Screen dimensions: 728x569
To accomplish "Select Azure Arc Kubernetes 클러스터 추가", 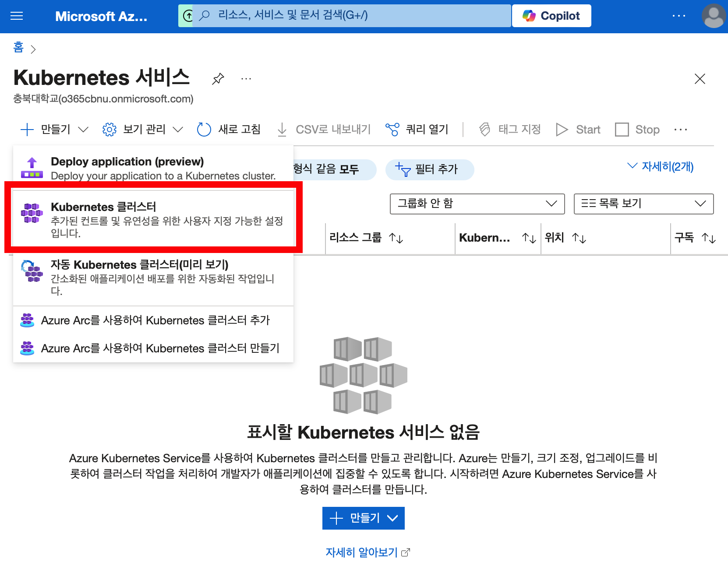I will [x=153, y=320].
